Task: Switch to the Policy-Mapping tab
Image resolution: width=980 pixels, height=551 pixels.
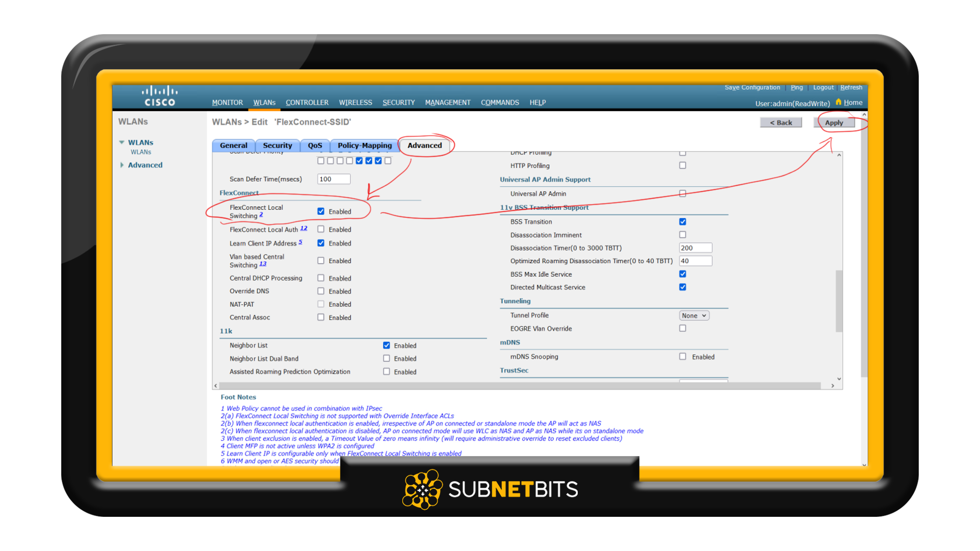Action: (364, 145)
